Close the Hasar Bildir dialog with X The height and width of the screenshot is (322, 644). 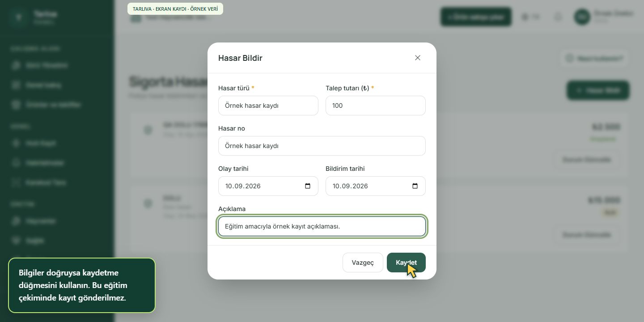coord(418,58)
